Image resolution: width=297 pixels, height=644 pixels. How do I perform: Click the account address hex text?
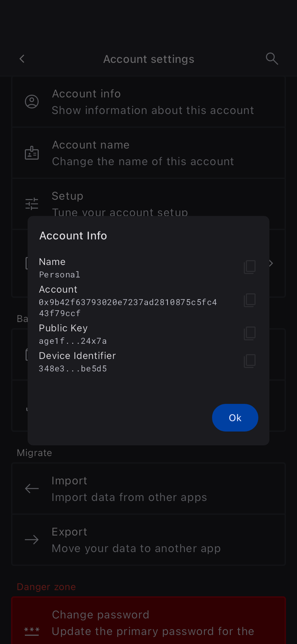[128, 307]
